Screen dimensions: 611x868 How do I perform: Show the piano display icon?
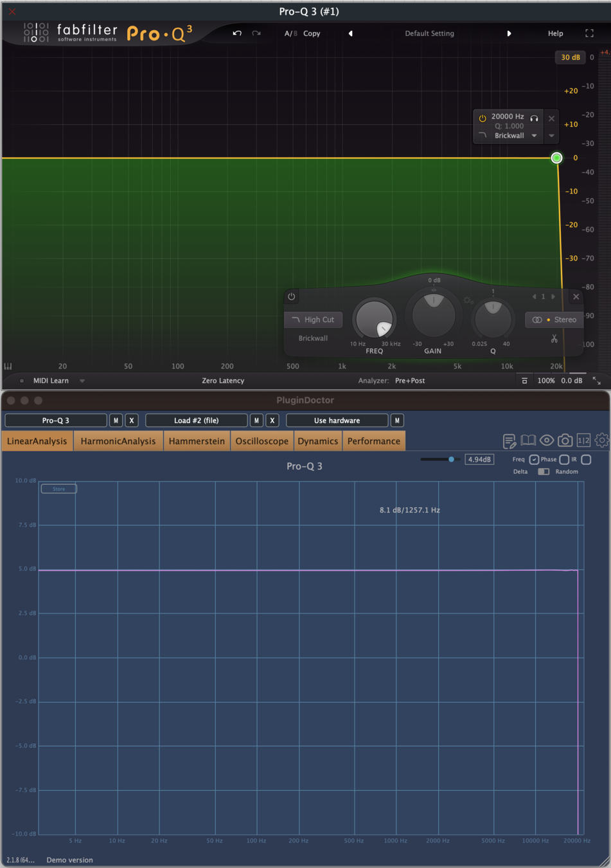tap(8, 366)
